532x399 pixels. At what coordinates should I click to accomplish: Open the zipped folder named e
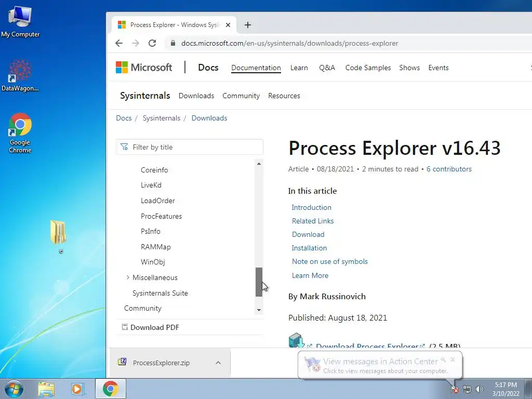point(58,236)
